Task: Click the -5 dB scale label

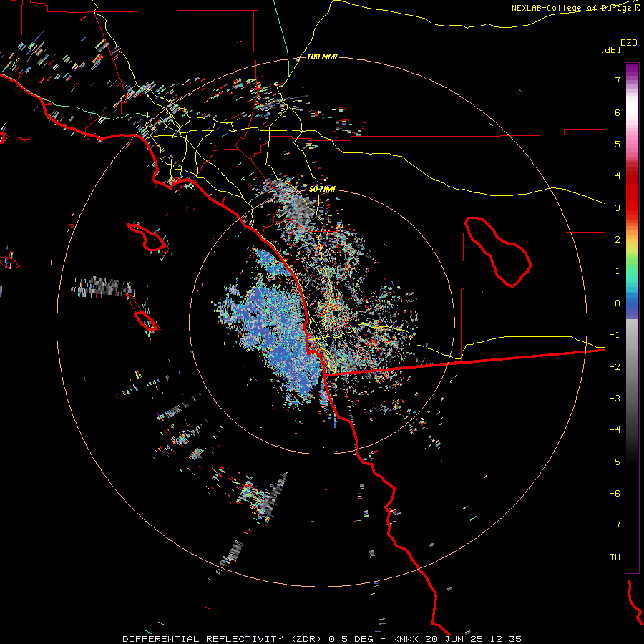Action: (x=615, y=462)
